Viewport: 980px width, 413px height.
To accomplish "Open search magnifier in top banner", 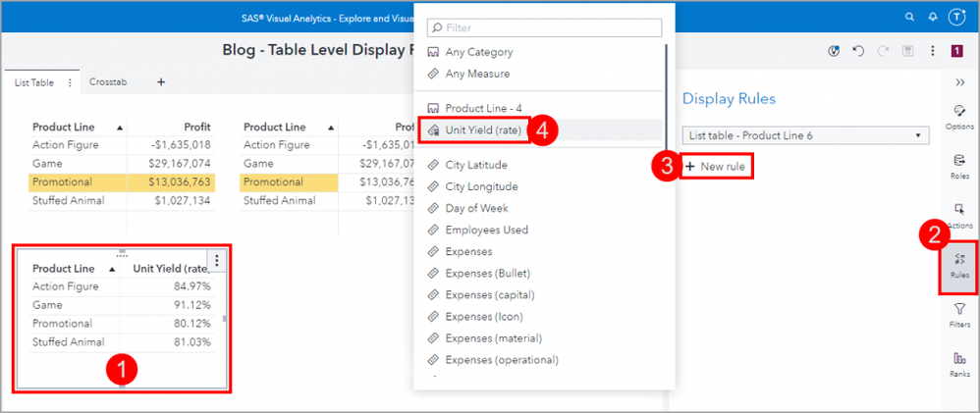I will click(907, 18).
